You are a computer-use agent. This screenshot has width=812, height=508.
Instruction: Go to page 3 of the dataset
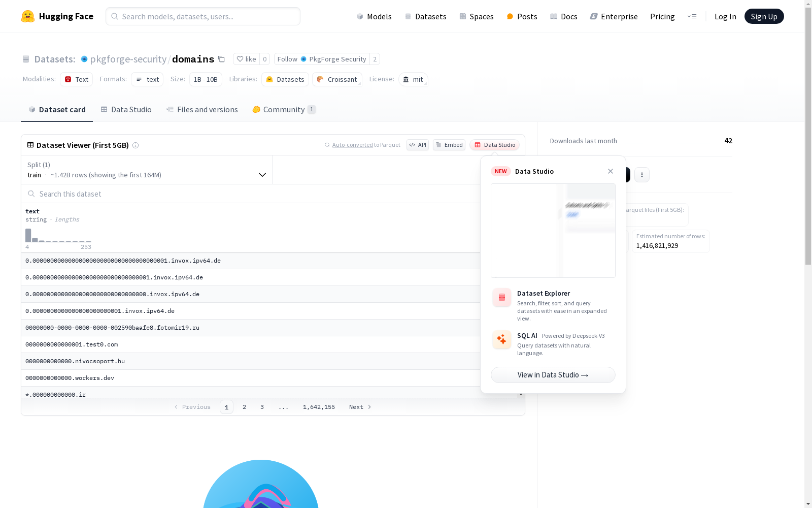[x=262, y=407]
